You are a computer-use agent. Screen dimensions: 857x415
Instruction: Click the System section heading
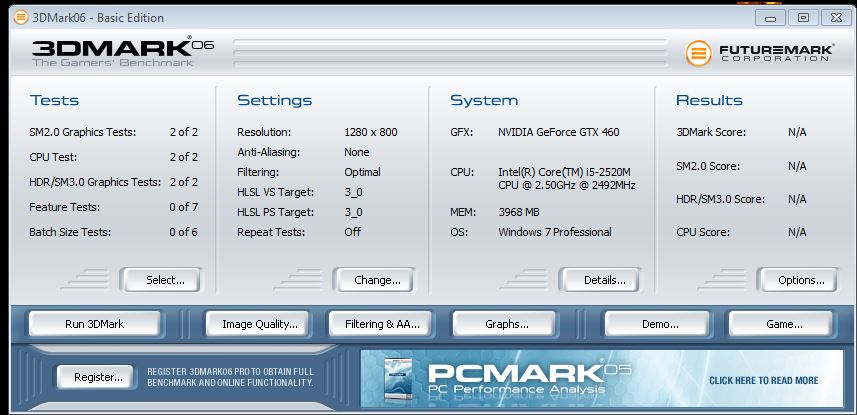point(484,101)
